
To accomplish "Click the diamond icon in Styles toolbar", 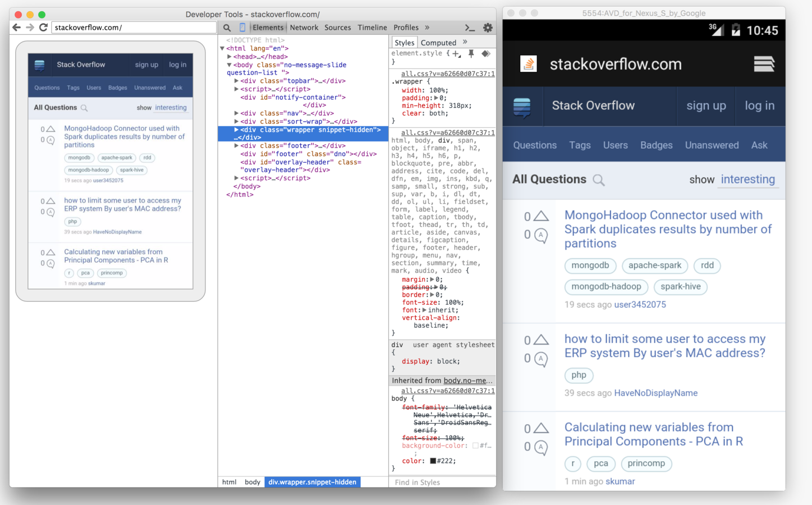I will coord(486,54).
